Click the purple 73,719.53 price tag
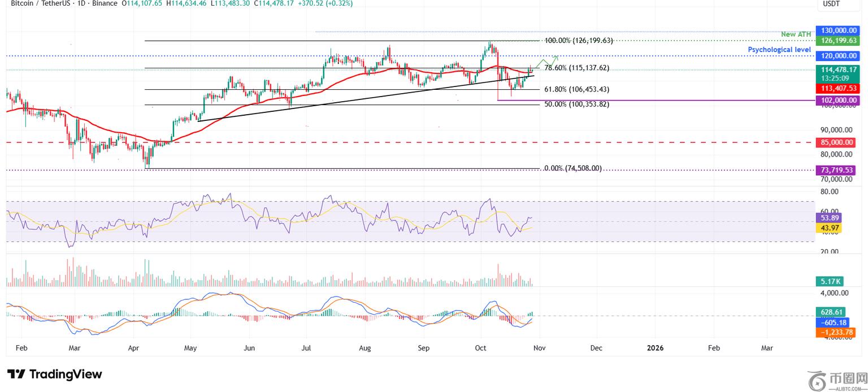Viewport: 868px width, 392px height. point(836,169)
